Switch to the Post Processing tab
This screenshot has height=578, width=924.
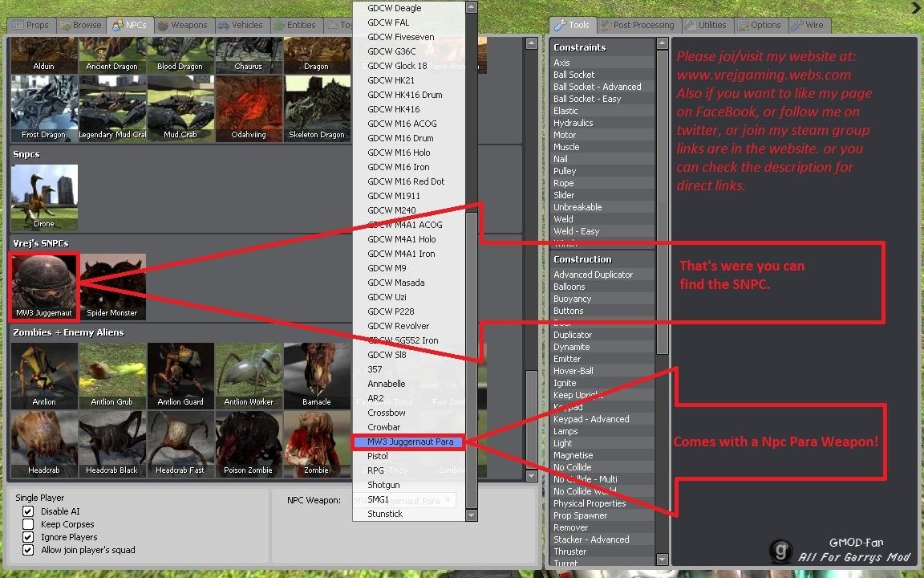(638, 26)
